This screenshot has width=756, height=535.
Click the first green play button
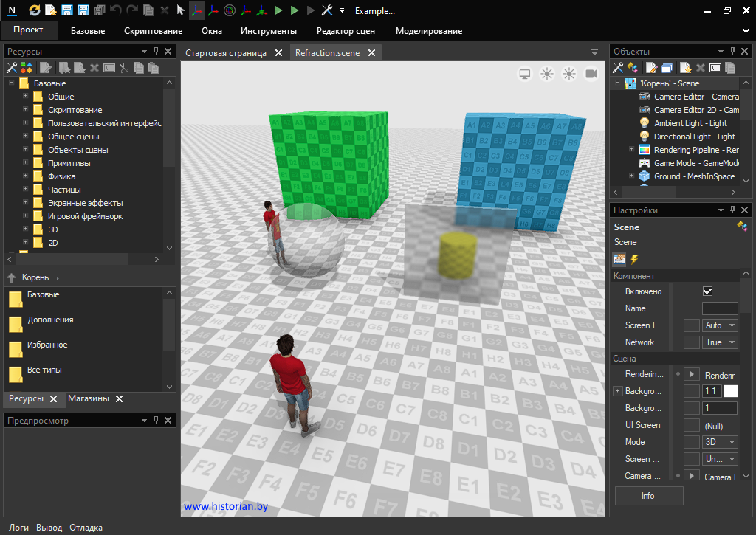tap(278, 10)
